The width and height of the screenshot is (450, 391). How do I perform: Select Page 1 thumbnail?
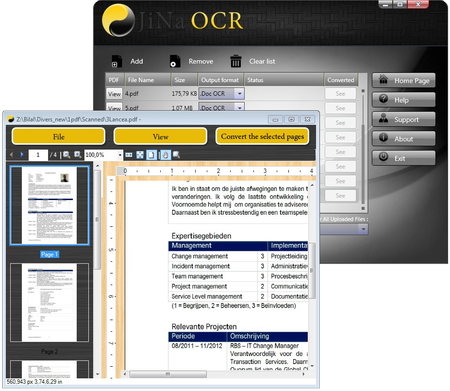click(50, 206)
